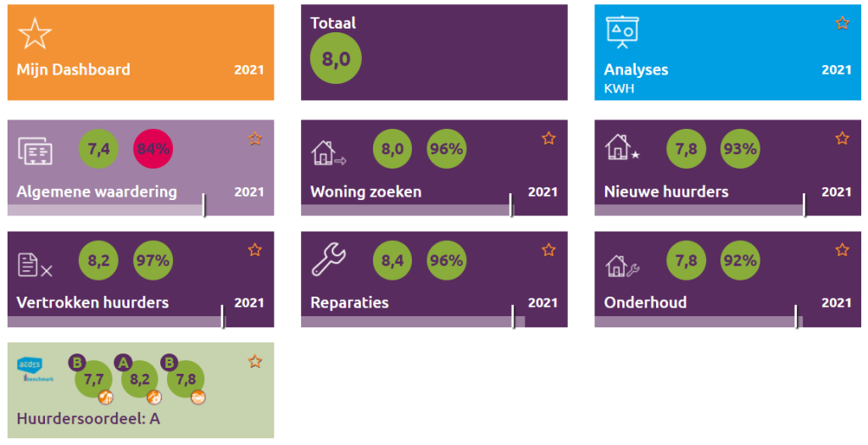Toggle favorite star on Analyses tile
Image resolution: width=868 pixels, height=445 pixels.
coord(842,23)
